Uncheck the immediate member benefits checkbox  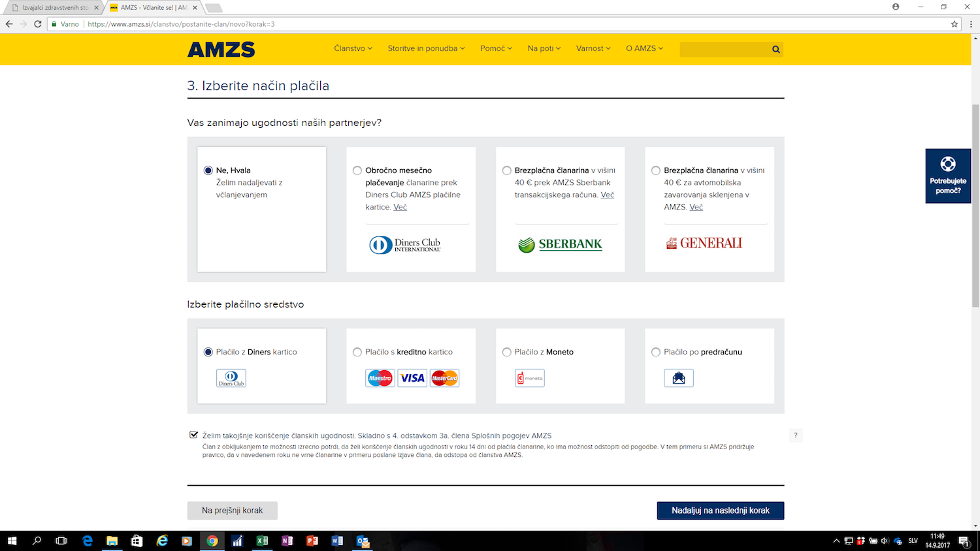[x=193, y=435]
